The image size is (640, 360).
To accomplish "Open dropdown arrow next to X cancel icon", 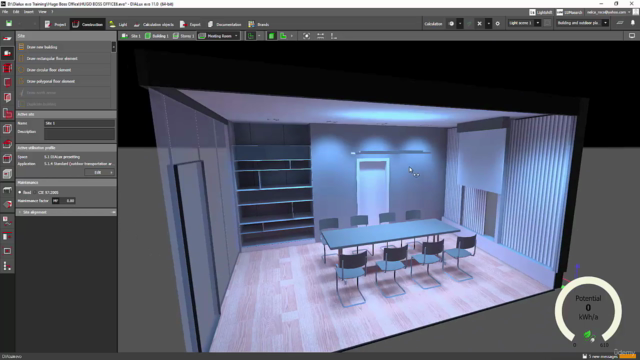I will point(489,24).
